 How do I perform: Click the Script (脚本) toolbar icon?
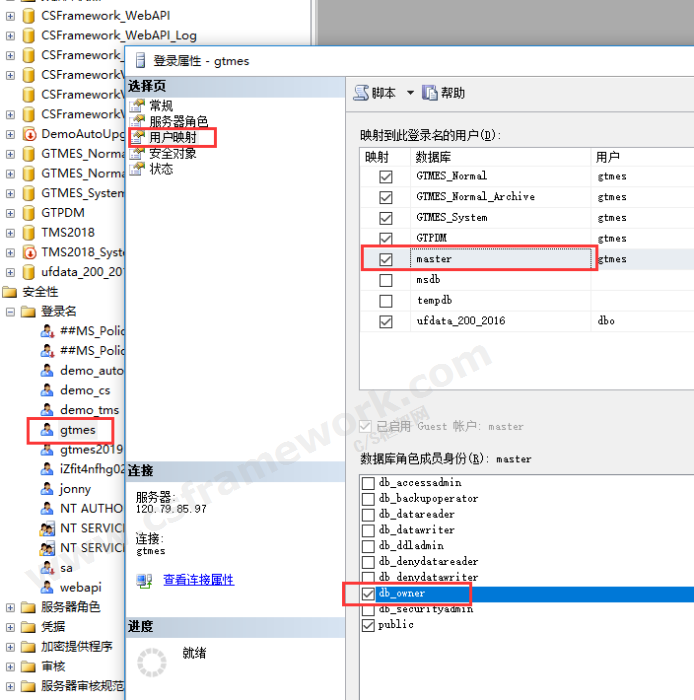362,93
